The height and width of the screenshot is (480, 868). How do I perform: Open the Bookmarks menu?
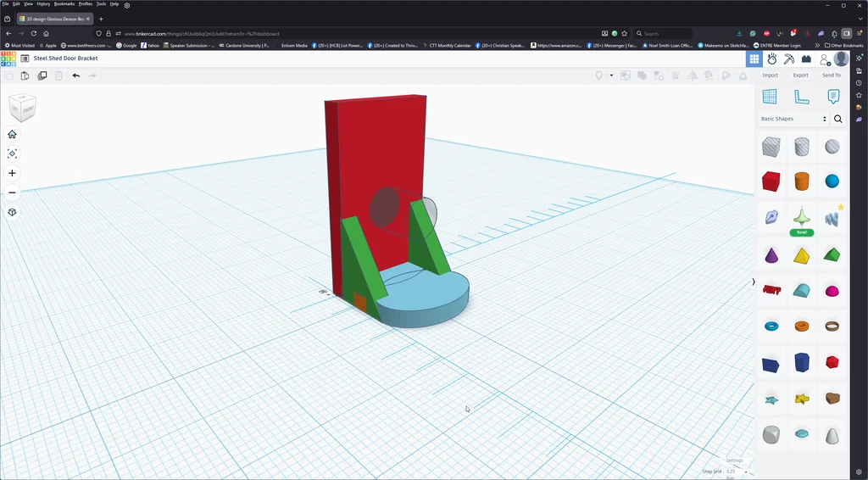pyautogui.click(x=64, y=4)
